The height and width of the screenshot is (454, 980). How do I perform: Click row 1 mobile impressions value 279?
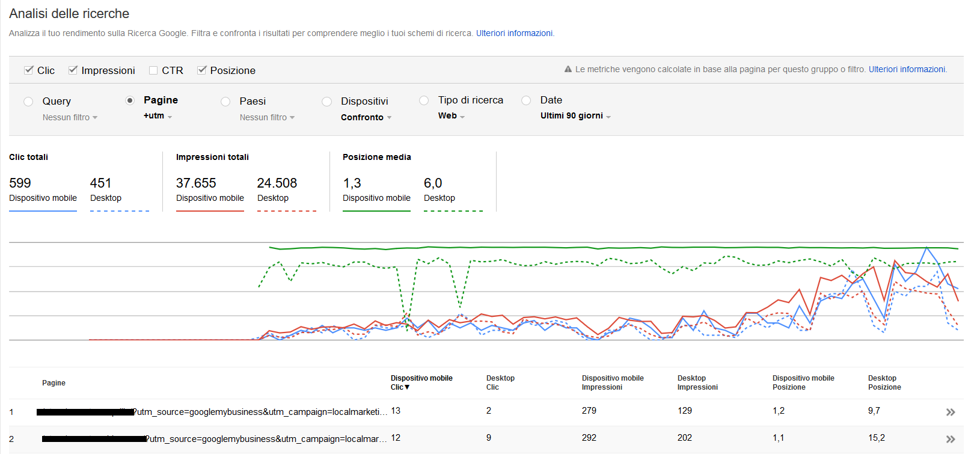[589, 411]
